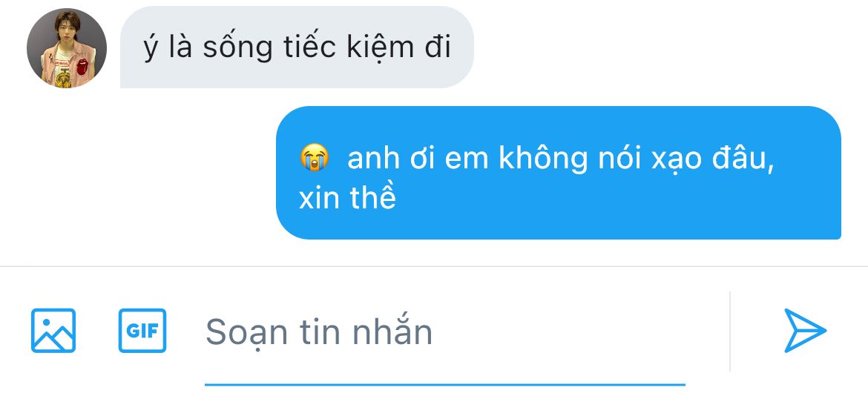Image resolution: width=868 pixels, height=396 pixels.
Task: Click the words "xin thề" in the sent message
Action: pyautogui.click(x=348, y=198)
